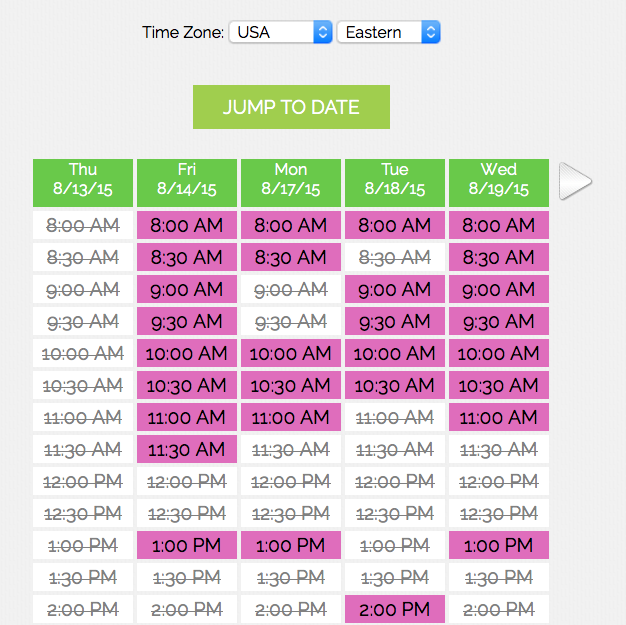Select 11:00 AM on Monday 8/17
Image resolution: width=626 pixels, height=625 pixels.
(x=291, y=418)
